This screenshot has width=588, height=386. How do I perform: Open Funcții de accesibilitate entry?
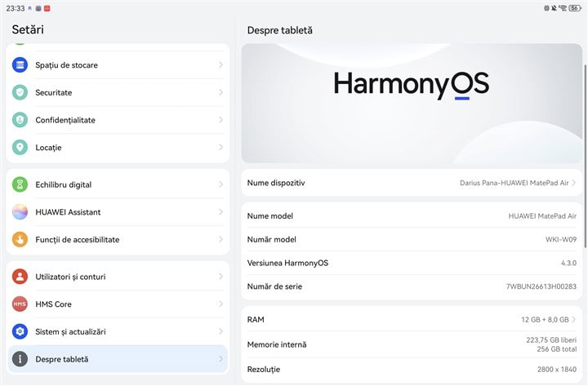tap(118, 239)
